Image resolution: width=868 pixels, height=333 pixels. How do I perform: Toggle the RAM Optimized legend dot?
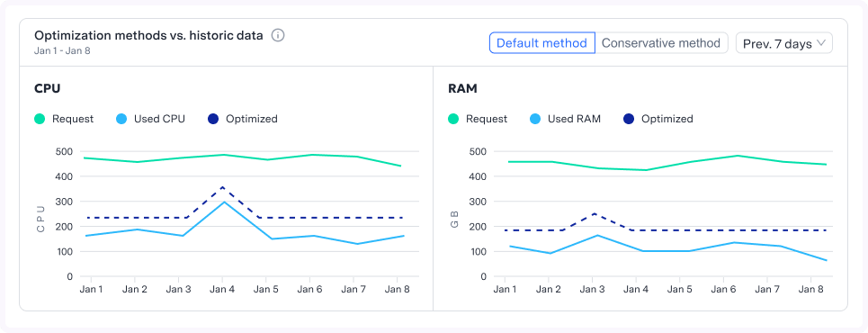point(629,119)
